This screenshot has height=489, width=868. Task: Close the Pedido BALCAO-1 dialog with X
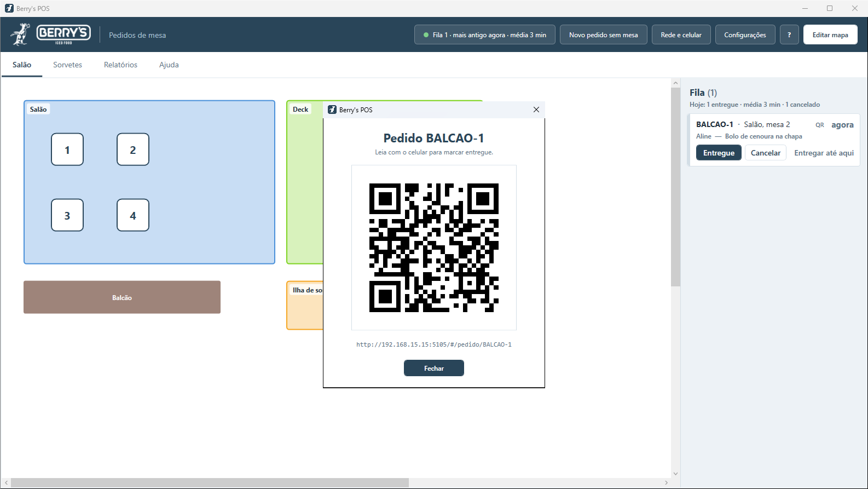click(536, 110)
